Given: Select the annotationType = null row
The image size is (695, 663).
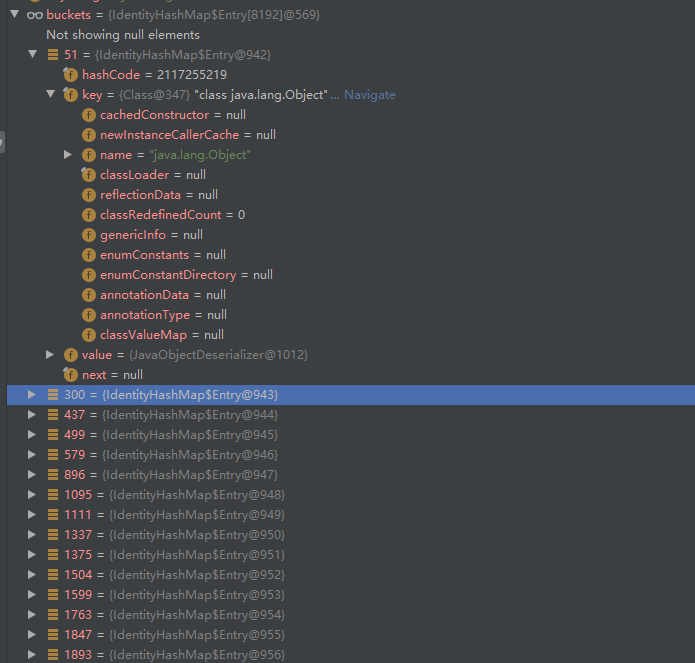Looking at the screenshot, I should pos(351,315).
